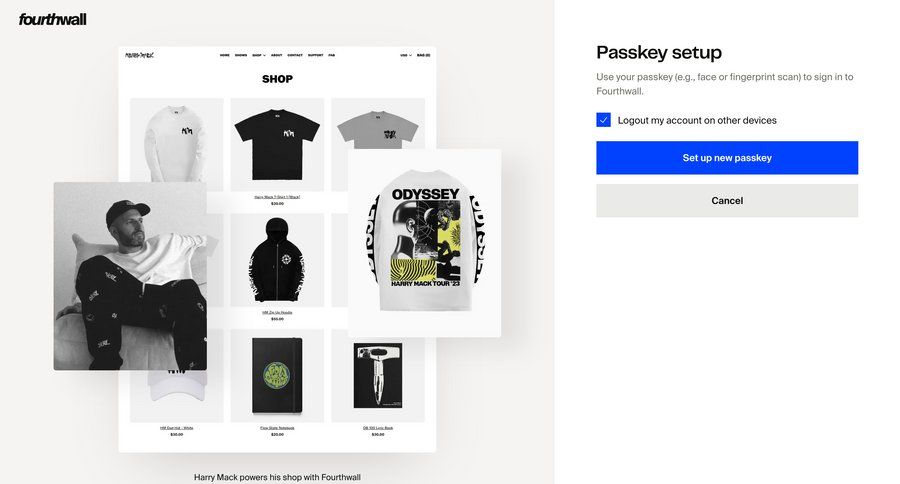900x484 pixels.
Task: Click the Odyssey tour shirt image
Action: [x=425, y=243]
